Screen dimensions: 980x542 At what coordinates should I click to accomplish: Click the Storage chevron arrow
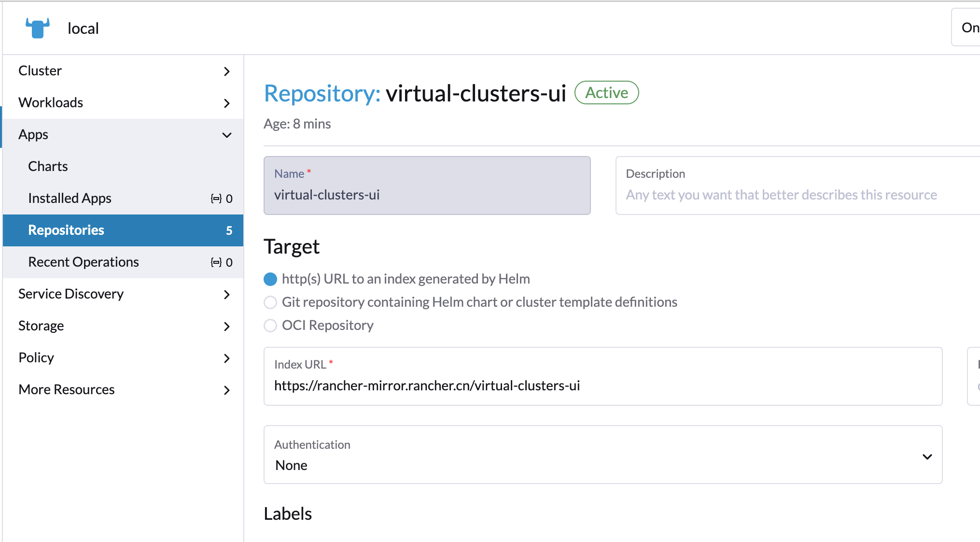[227, 327]
